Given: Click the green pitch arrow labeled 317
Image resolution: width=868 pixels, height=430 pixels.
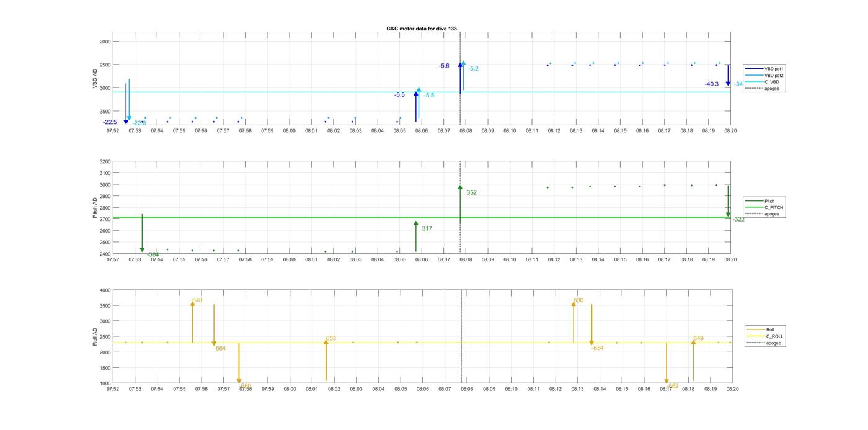Looking at the screenshot, I should tap(416, 236).
